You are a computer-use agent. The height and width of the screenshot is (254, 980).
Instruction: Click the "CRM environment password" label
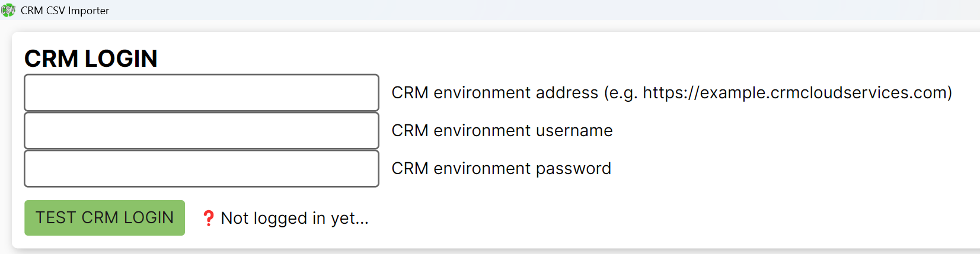point(501,169)
